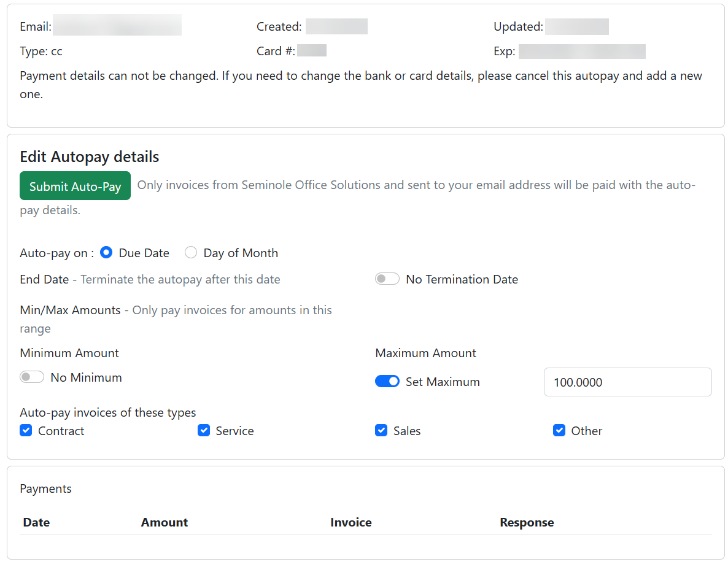This screenshot has width=728, height=567.
Task: Enable the No Termination Date toggle
Action: click(387, 278)
